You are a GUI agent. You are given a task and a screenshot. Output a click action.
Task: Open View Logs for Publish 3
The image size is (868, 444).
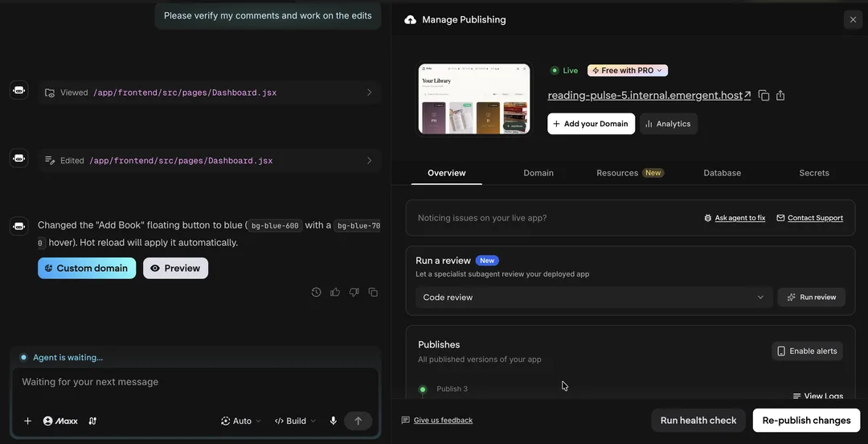point(817,396)
